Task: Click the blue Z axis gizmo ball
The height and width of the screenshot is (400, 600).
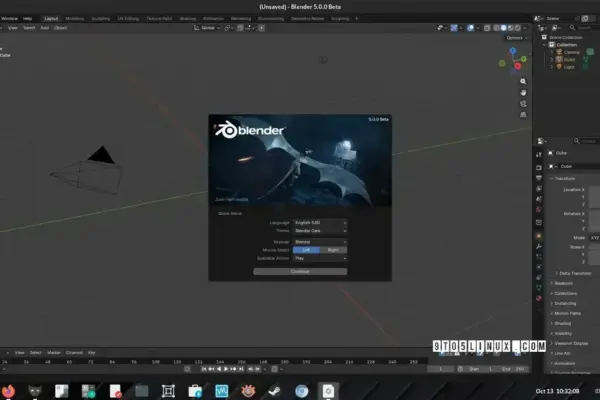Action: pyautogui.click(x=513, y=51)
